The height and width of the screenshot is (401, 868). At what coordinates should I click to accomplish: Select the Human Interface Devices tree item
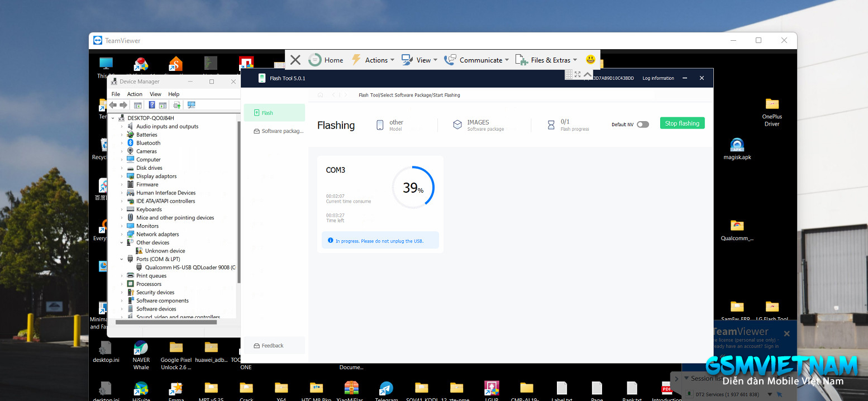(x=161, y=193)
